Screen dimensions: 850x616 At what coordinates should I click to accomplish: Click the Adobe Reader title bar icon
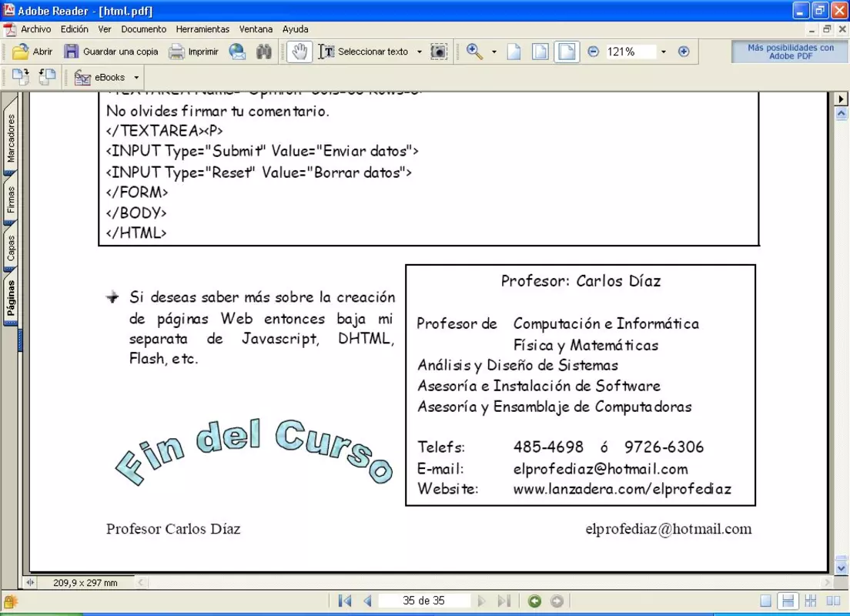(9, 10)
